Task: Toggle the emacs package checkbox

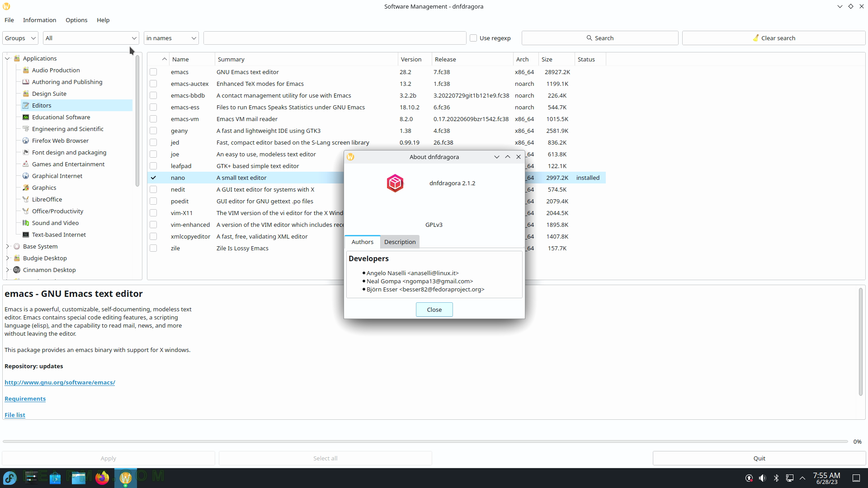Action: (x=153, y=72)
